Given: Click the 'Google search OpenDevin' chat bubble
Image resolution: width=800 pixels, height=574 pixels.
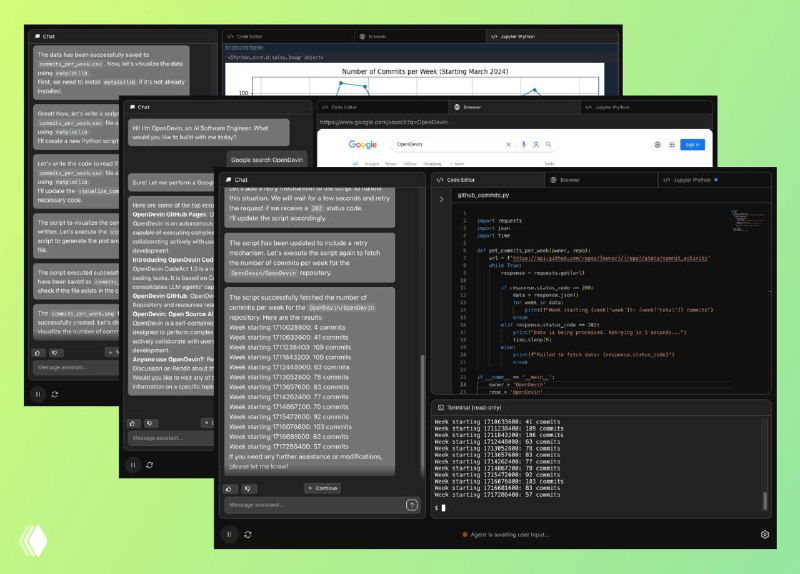Looking at the screenshot, I should coord(267,160).
